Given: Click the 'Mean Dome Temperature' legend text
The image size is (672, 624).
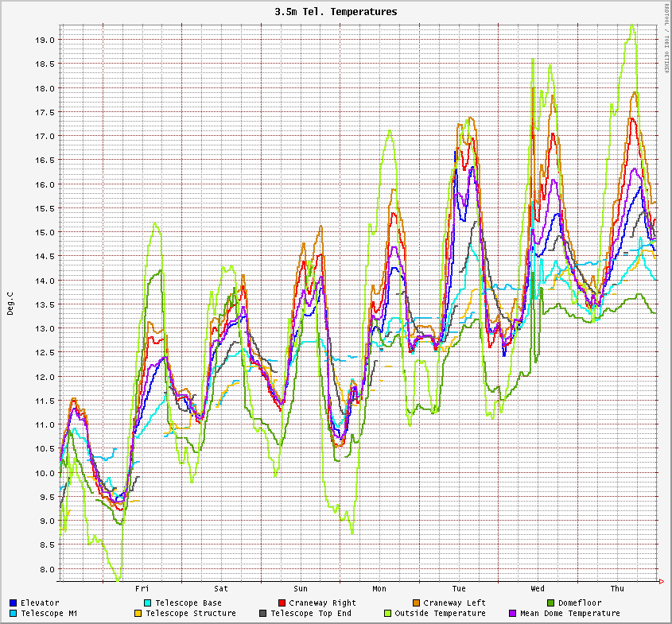Looking at the screenshot, I should (569, 613).
